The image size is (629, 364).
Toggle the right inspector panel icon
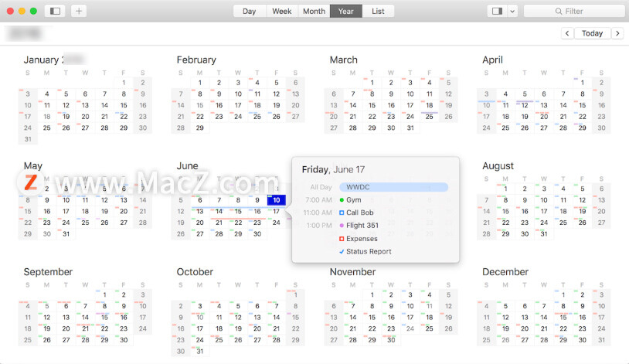pyautogui.click(x=497, y=12)
